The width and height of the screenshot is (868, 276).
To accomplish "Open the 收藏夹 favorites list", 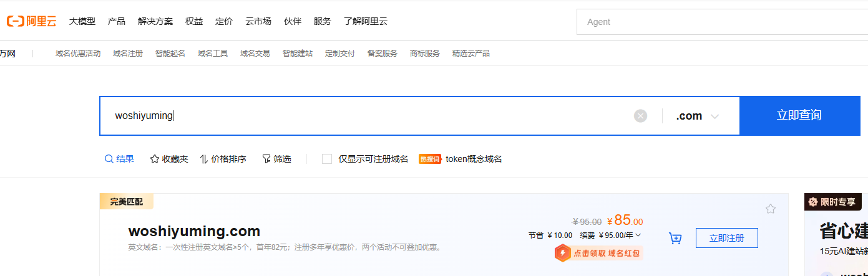I will (x=169, y=159).
